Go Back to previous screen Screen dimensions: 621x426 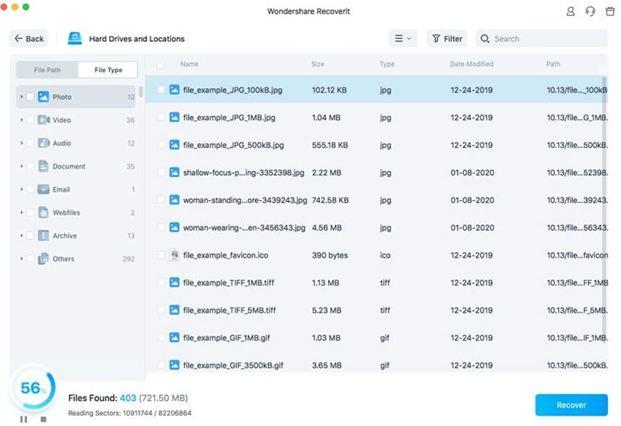pyautogui.click(x=29, y=38)
